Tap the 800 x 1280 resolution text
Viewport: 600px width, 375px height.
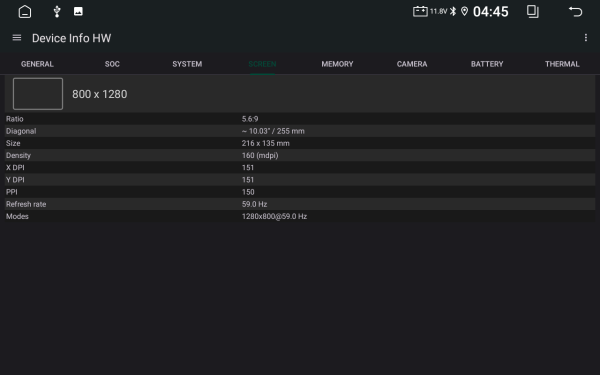click(x=99, y=94)
